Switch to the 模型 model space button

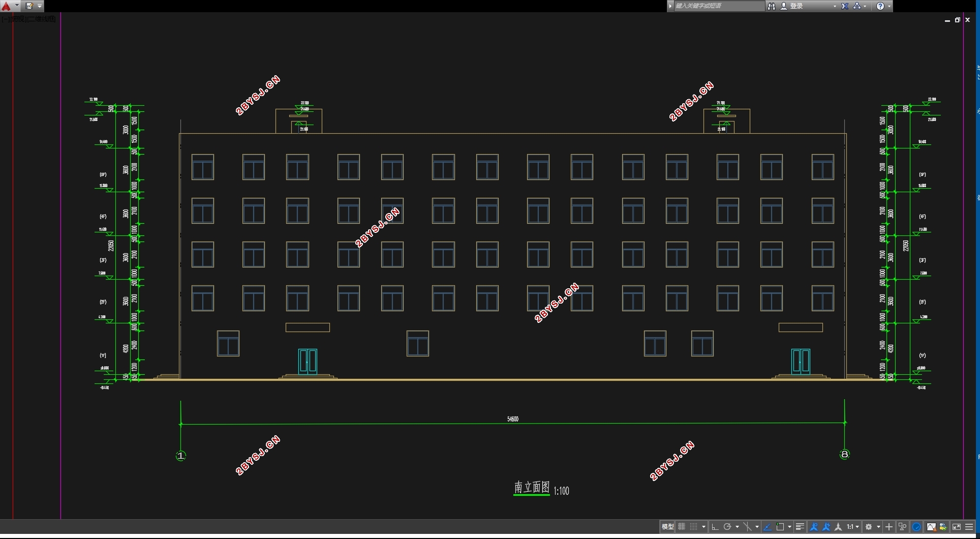[x=667, y=527]
